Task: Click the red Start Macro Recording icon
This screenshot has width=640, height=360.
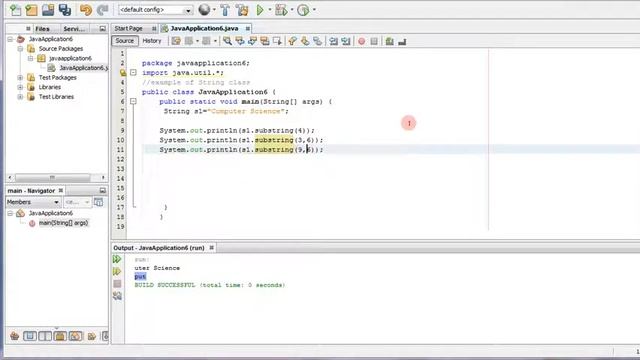Action: (361, 41)
